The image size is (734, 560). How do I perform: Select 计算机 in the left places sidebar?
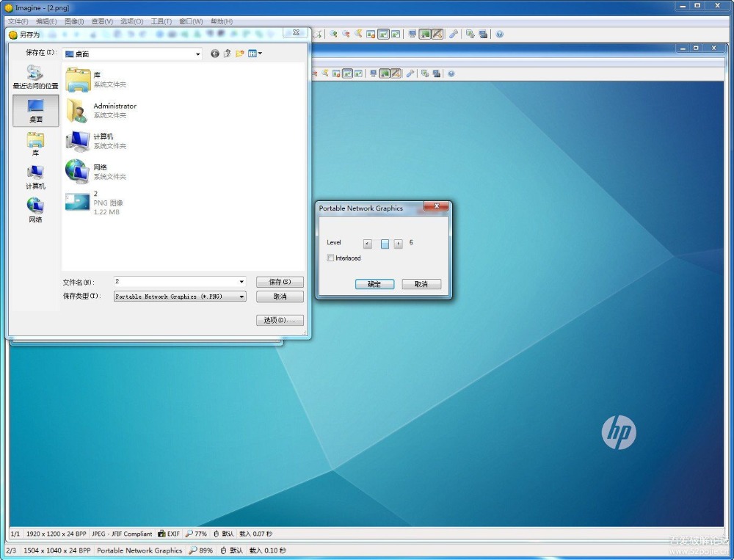[x=35, y=177]
